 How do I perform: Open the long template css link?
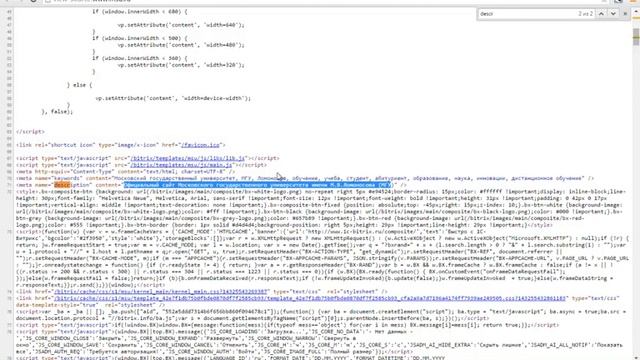pyautogui.click(x=310, y=298)
